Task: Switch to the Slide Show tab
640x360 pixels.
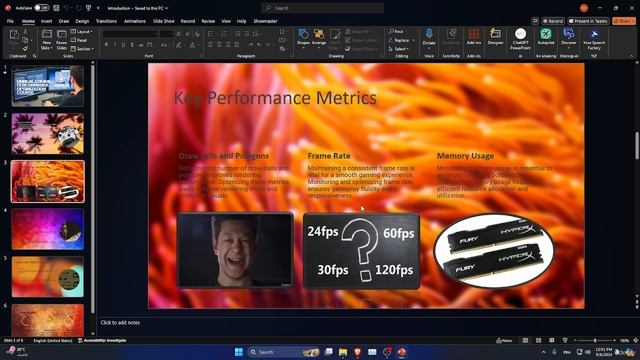Action: click(164, 21)
